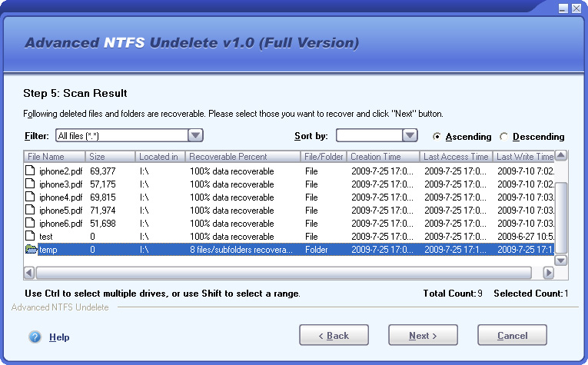
Task: Select Ascending sort order
Action: click(437, 137)
